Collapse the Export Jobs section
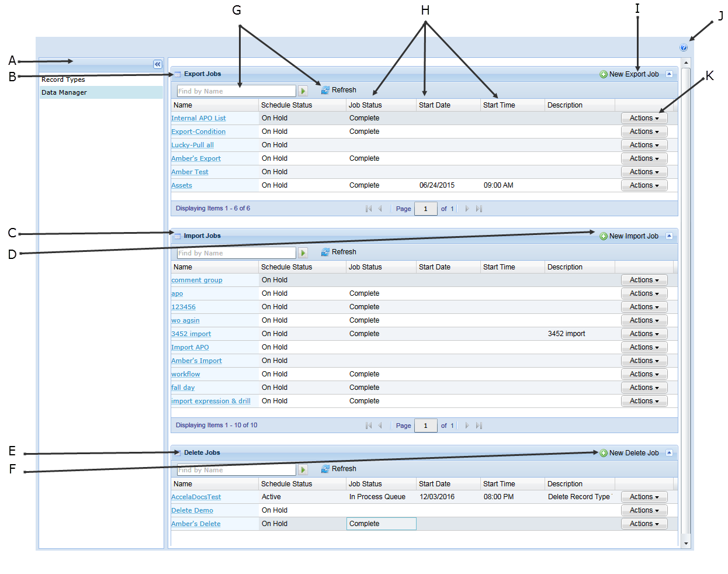This screenshot has width=728, height=574. (669, 74)
